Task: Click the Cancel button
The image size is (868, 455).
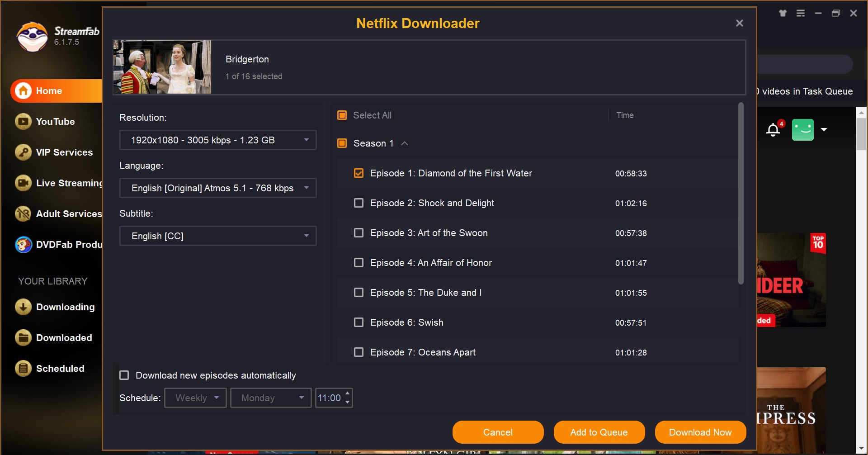Action: click(498, 432)
